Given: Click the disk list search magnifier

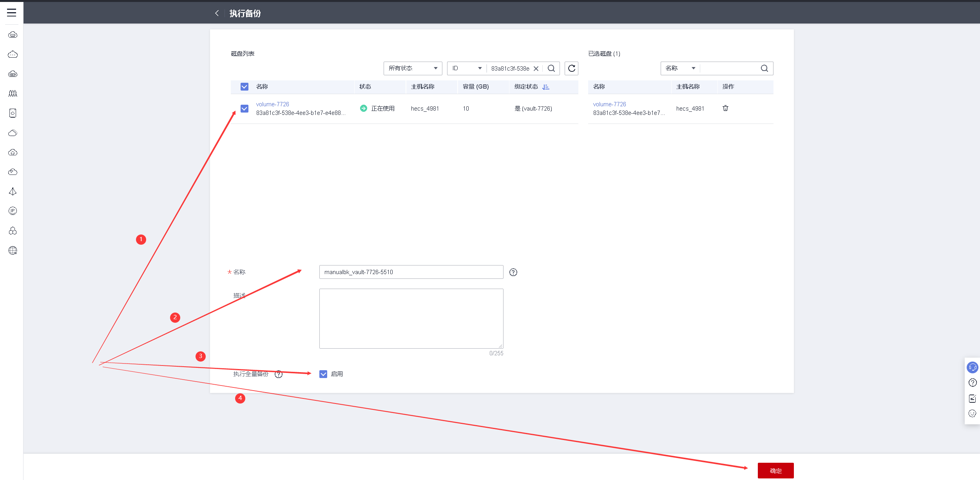Looking at the screenshot, I should [551, 68].
